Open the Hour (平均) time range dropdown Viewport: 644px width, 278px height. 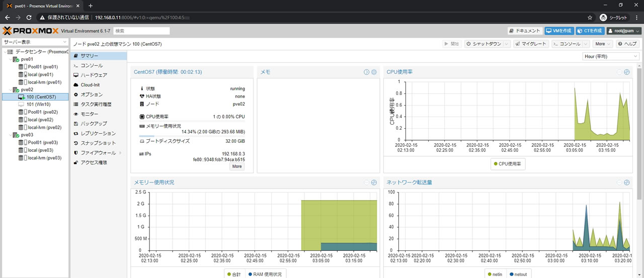coord(611,56)
